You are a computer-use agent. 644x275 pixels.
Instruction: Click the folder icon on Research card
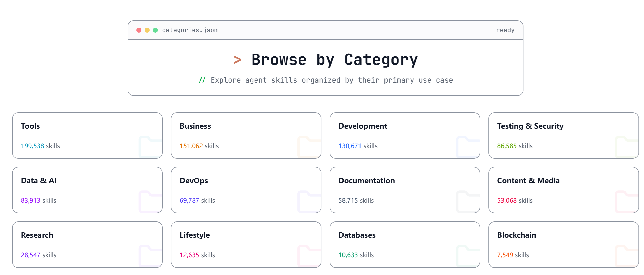150,256
